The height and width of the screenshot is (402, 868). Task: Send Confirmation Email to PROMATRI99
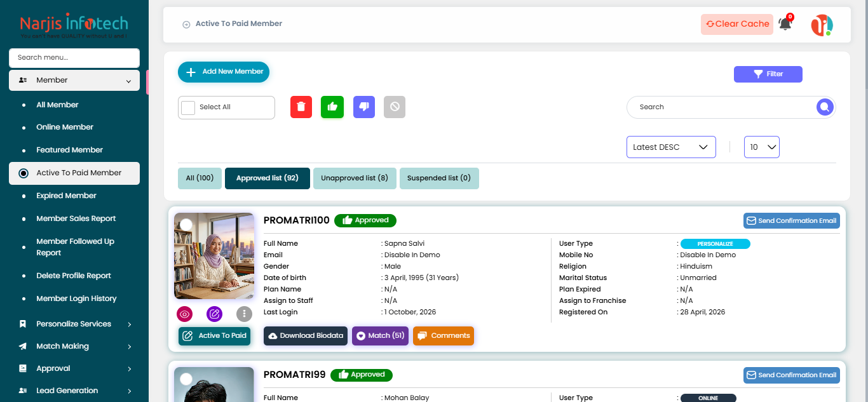point(792,375)
